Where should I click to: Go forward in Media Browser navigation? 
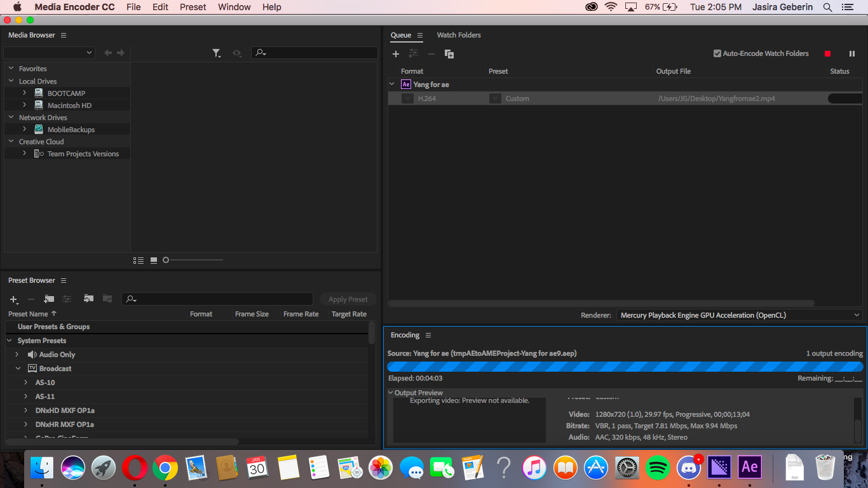pyautogui.click(x=121, y=53)
